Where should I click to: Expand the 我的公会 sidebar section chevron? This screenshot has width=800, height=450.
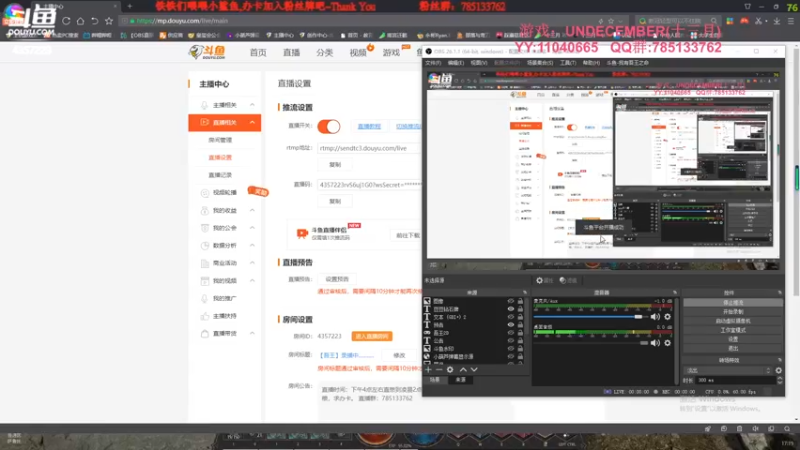252,228
